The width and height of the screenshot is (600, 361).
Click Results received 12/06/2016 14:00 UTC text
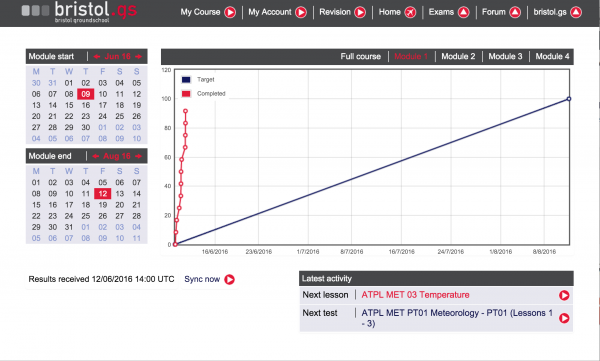click(101, 279)
